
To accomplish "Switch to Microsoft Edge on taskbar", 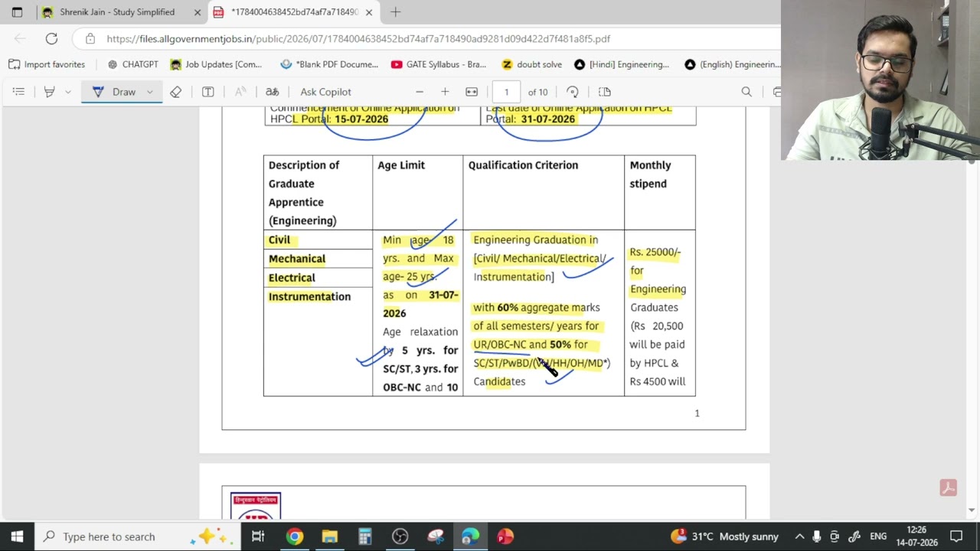I will click(x=470, y=536).
